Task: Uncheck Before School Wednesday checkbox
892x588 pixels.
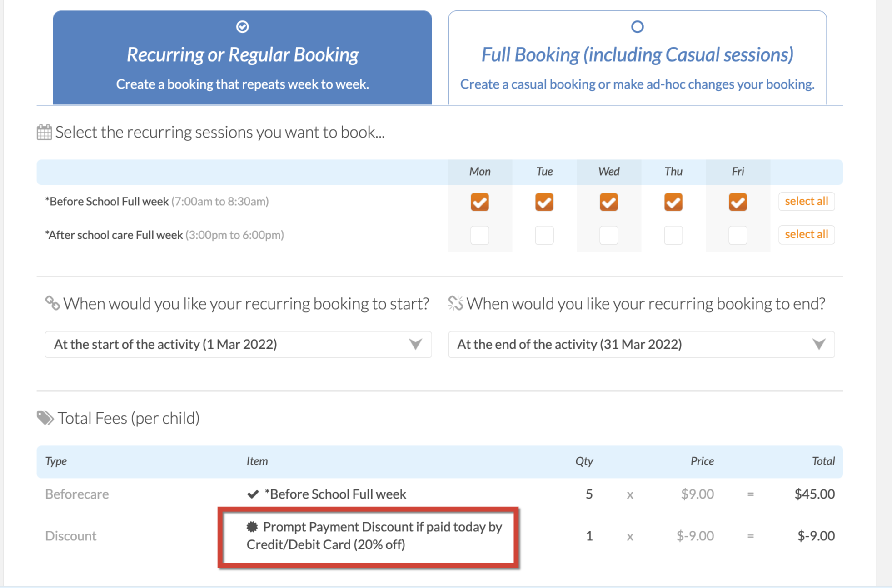Action: [x=609, y=202]
